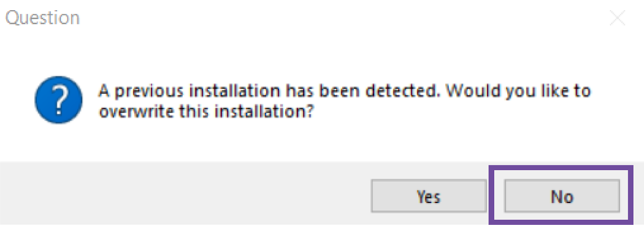Dismiss the dialog using the title bar X
This screenshot has width=644, height=225.
pos(617,18)
